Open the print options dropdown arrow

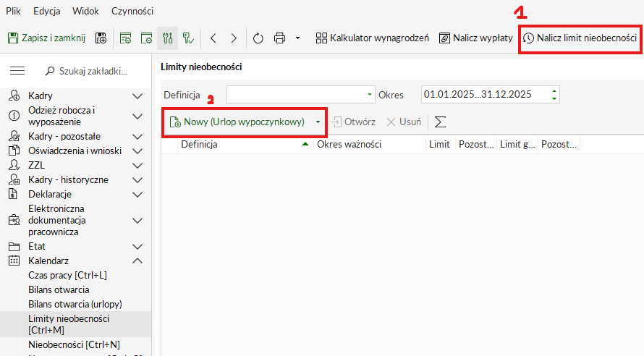coord(297,38)
